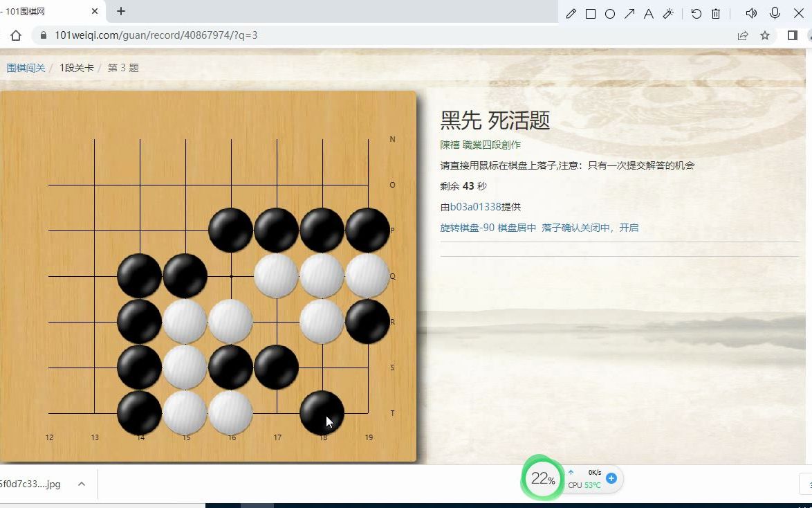View site security lock information

44,35
